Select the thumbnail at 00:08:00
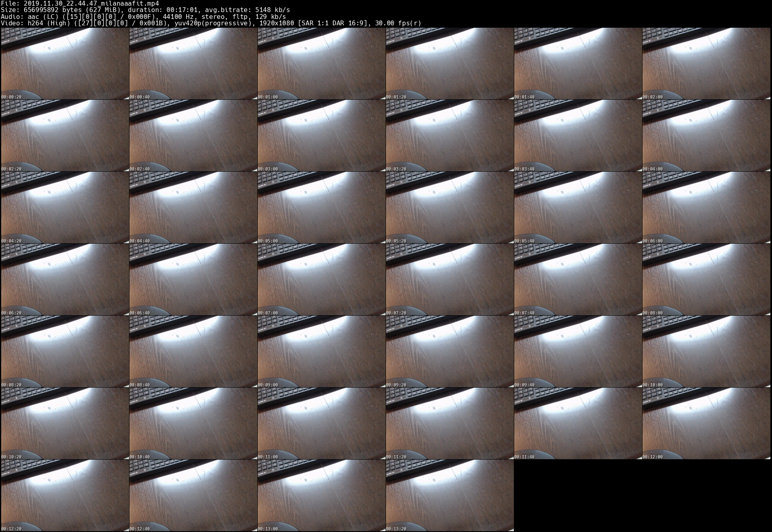 [x=706, y=279]
